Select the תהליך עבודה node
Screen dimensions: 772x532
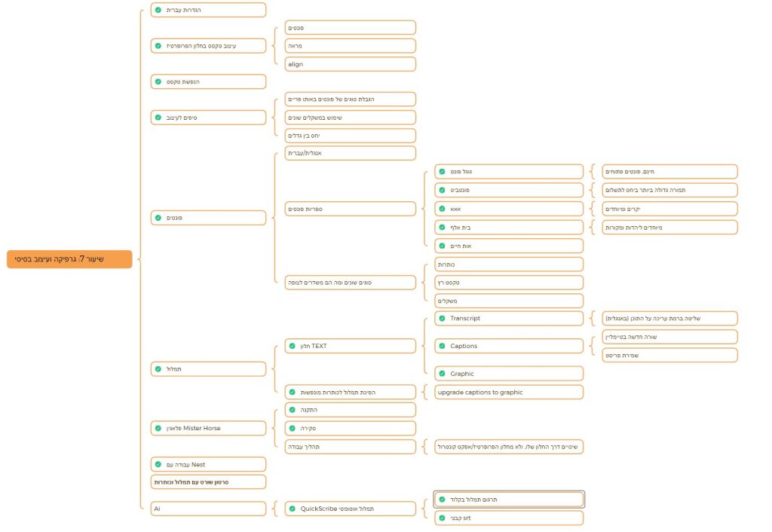(350, 447)
